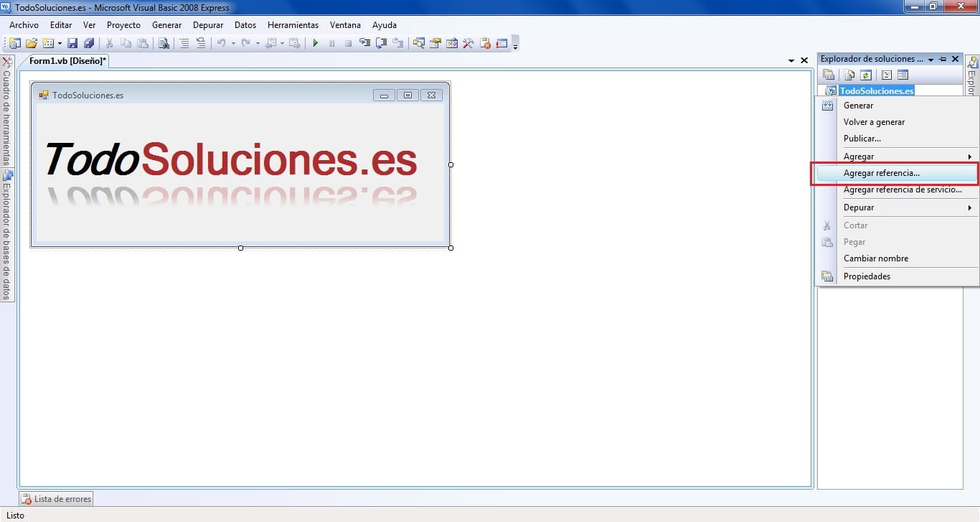Select the Form1.vb [Diseño] document tab
The image size is (980, 522).
tap(67, 61)
